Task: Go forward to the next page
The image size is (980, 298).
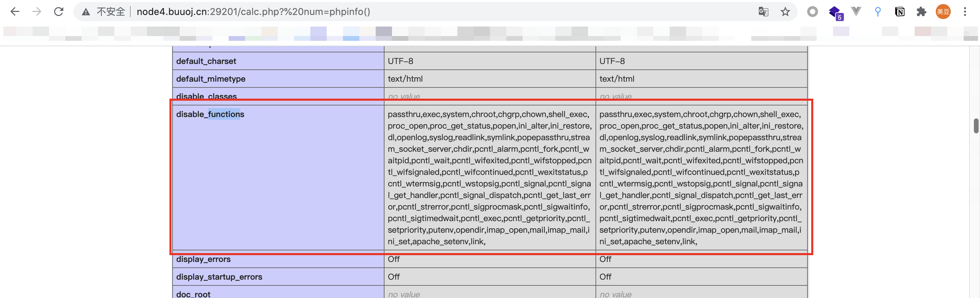Action: point(36,12)
